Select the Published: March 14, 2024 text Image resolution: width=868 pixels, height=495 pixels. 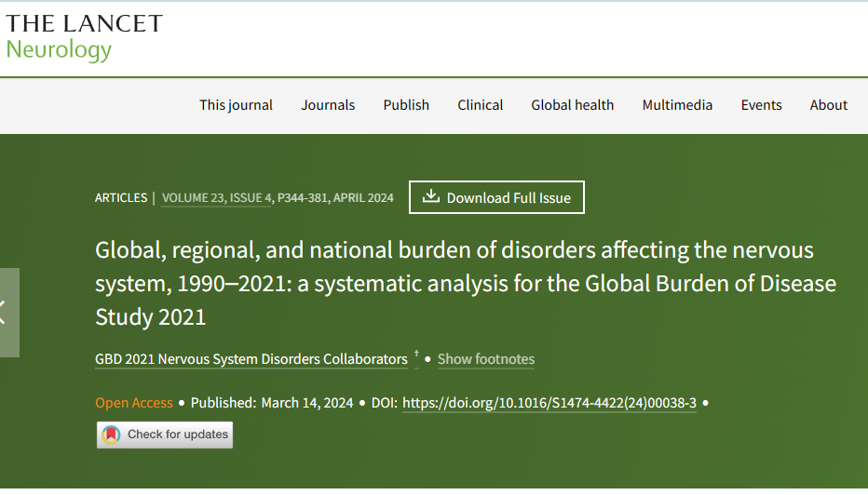272,403
